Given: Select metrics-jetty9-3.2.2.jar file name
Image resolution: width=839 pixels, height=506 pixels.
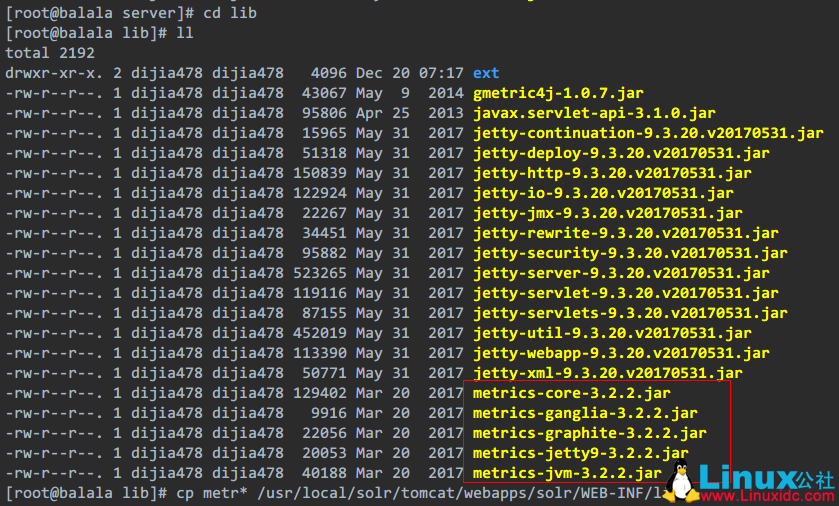Looking at the screenshot, I should tap(581, 453).
